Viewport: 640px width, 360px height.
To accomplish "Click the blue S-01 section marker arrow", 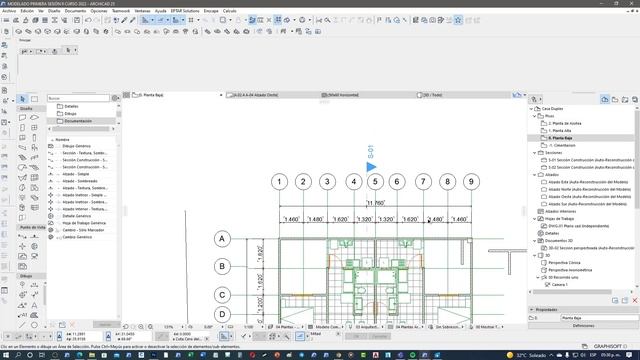I will pos(371,167).
